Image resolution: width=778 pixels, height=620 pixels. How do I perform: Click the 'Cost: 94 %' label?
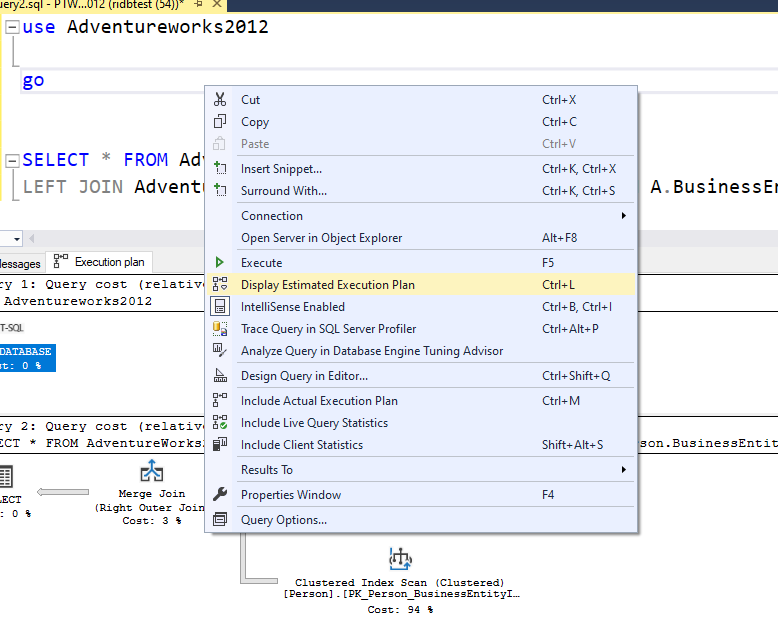[x=400, y=609]
